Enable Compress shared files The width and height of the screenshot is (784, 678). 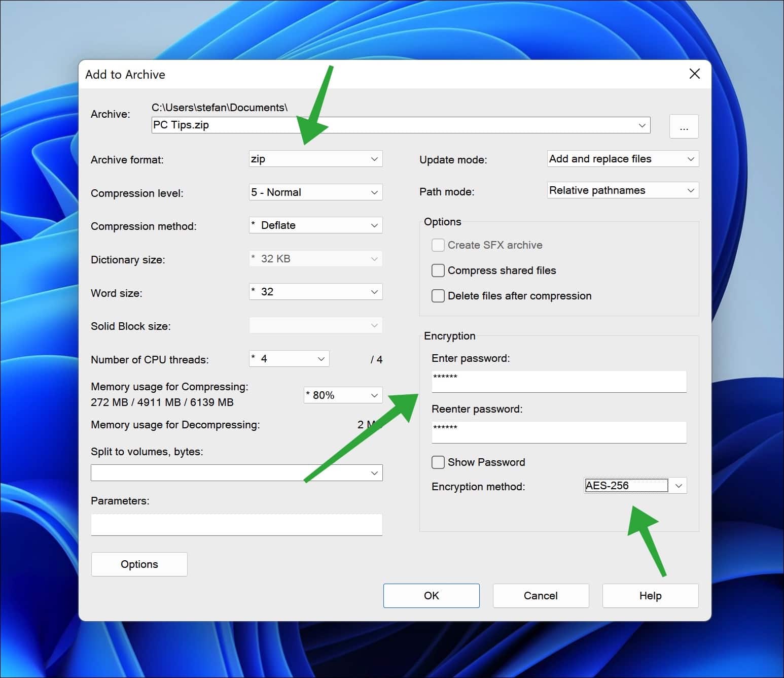click(x=438, y=270)
